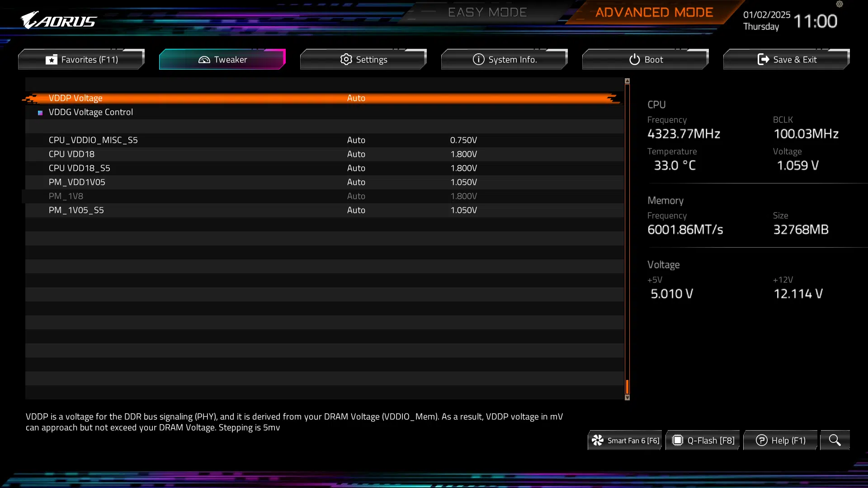Open the VDDP Voltage Auto value

[x=356, y=98]
